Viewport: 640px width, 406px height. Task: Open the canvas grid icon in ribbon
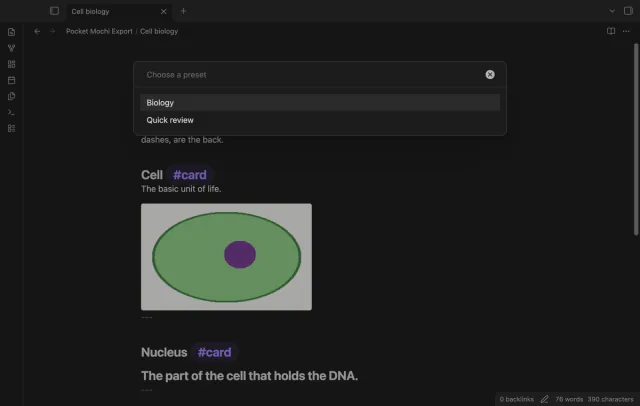tap(11, 64)
